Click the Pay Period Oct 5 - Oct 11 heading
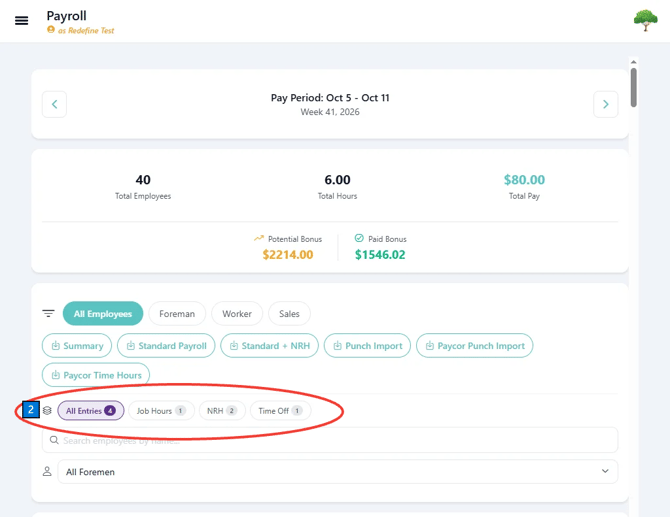670x517 pixels. coord(330,98)
